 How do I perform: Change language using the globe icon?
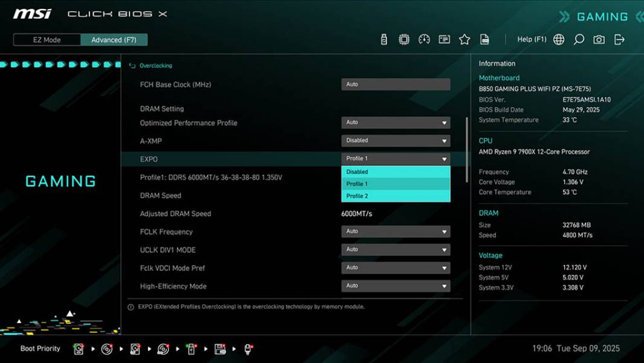[559, 39]
